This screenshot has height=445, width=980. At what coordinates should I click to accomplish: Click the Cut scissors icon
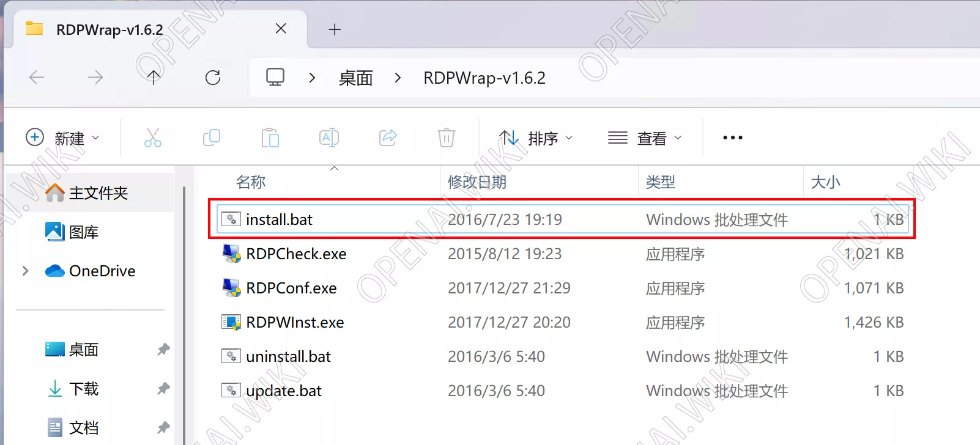[152, 138]
